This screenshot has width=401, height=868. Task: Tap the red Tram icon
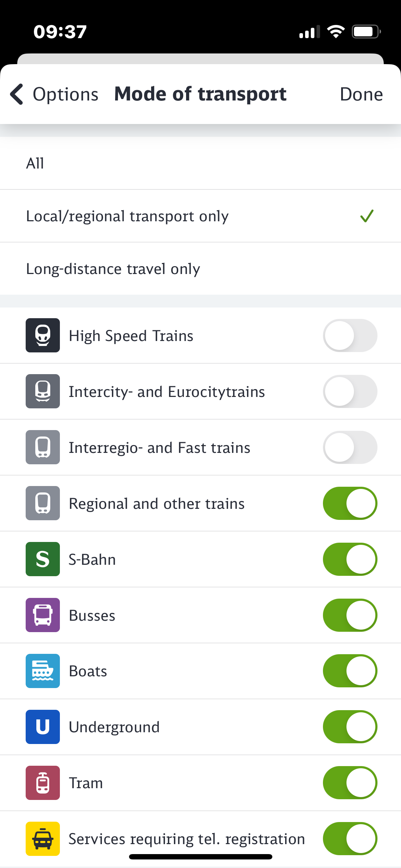point(43,783)
